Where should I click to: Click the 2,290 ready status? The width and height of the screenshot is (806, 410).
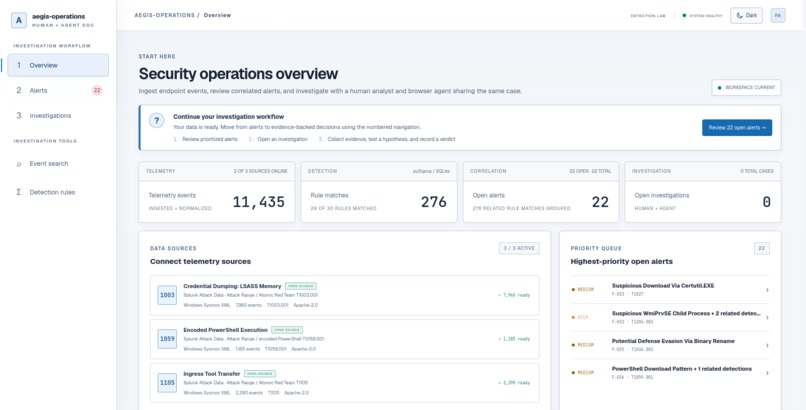click(x=514, y=383)
